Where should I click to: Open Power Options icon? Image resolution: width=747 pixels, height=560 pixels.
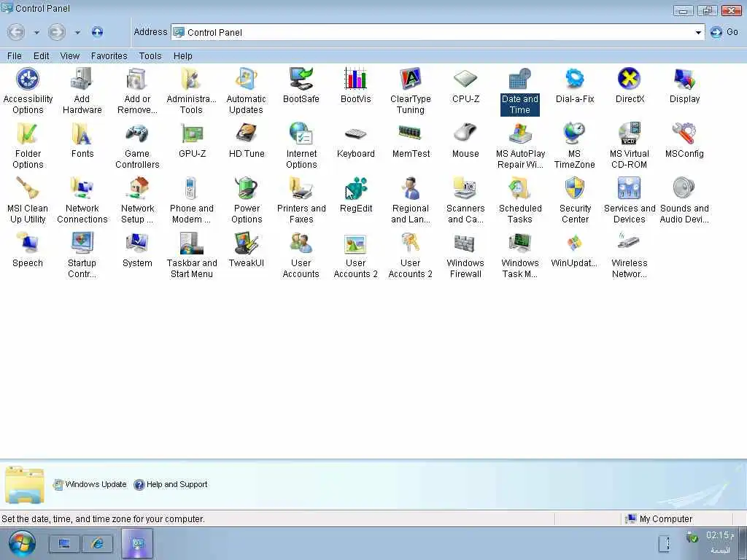246,189
